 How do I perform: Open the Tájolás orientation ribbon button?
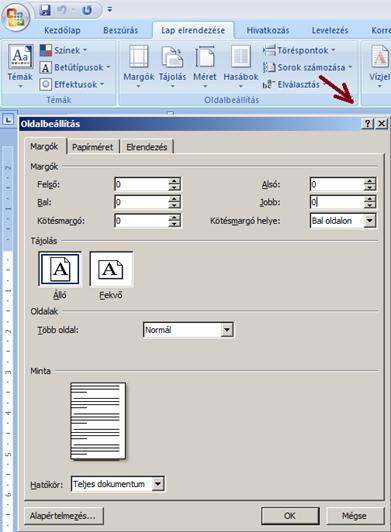(x=172, y=66)
